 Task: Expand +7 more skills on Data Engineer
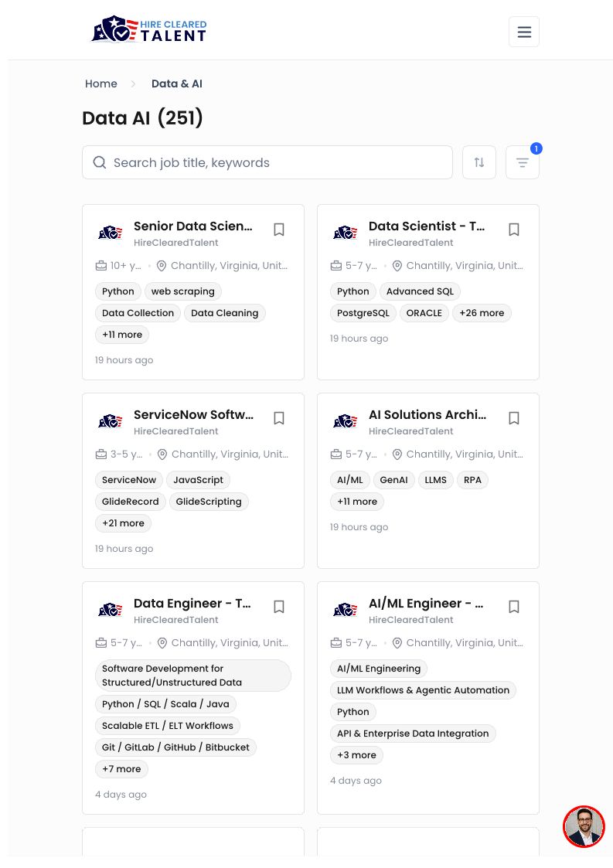point(121,769)
